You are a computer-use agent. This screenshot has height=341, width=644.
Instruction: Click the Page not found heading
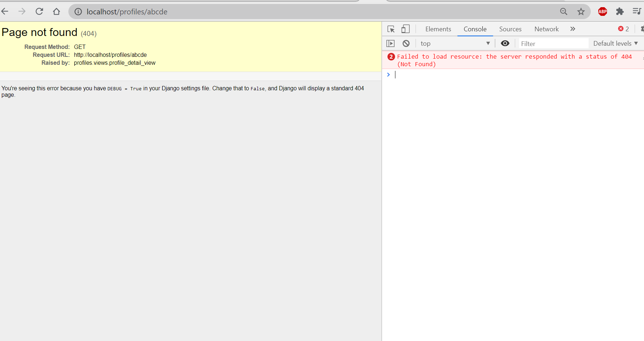click(40, 32)
